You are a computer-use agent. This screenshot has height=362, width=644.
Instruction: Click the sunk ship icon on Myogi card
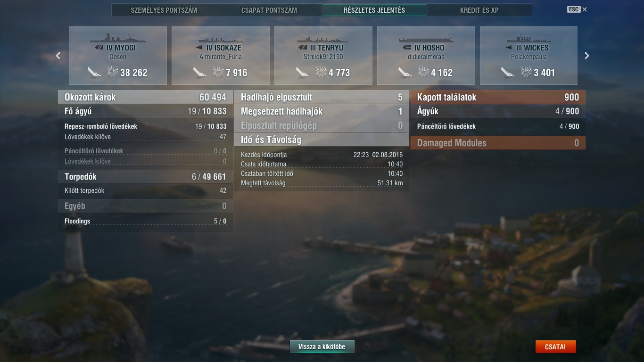click(x=94, y=72)
